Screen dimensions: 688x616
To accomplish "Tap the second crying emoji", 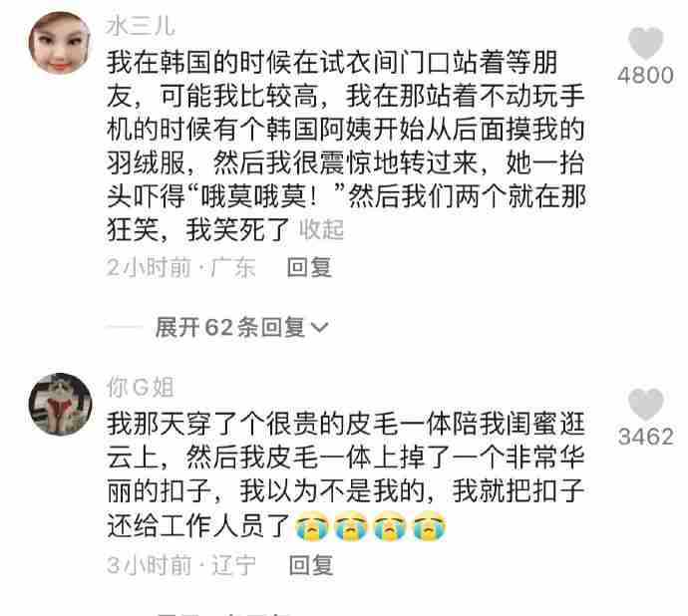I will pos(351,525).
